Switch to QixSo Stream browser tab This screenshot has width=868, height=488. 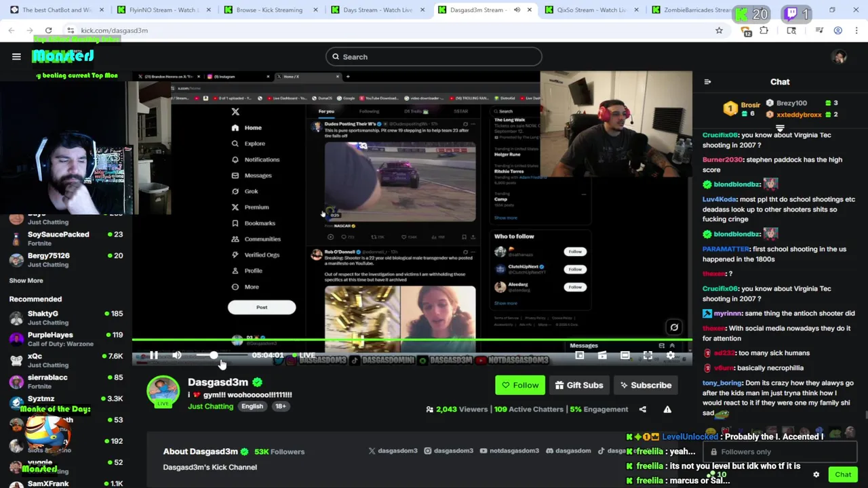coord(591,10)
